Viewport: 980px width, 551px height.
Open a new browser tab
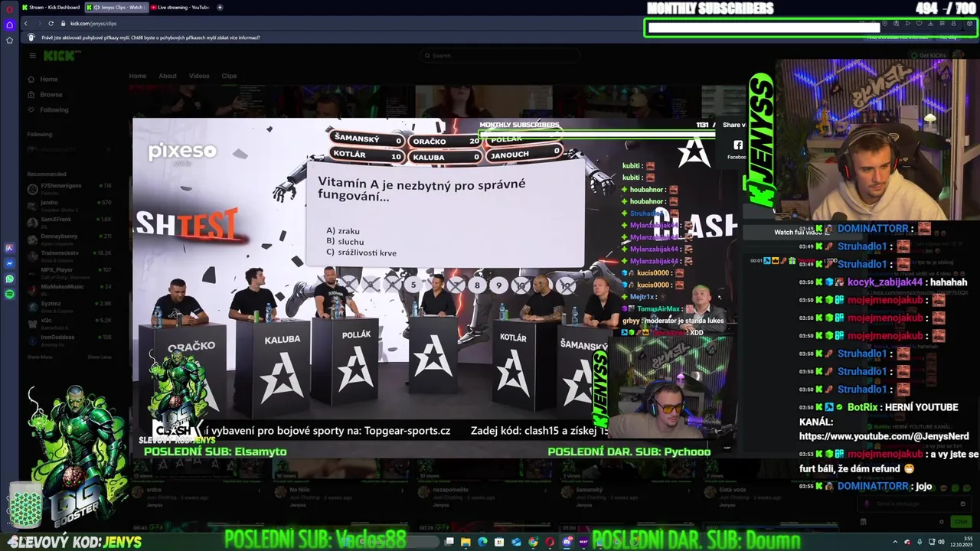coord(220,7)
